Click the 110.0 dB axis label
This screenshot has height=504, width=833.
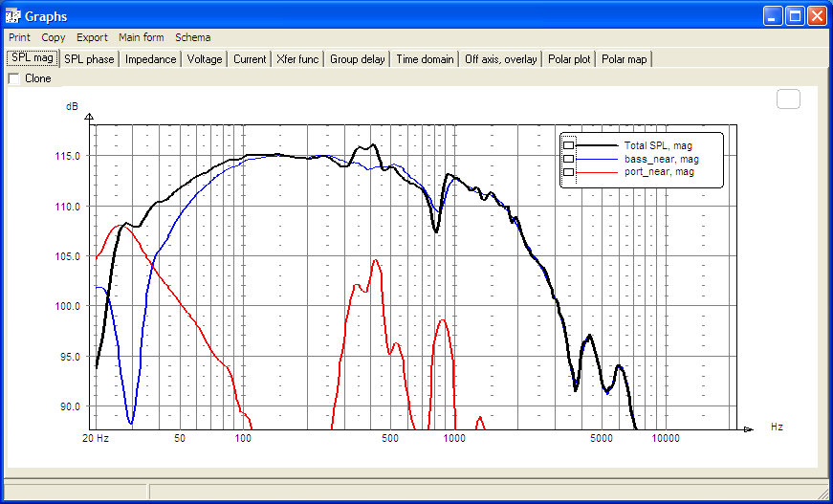click(68, 206)
